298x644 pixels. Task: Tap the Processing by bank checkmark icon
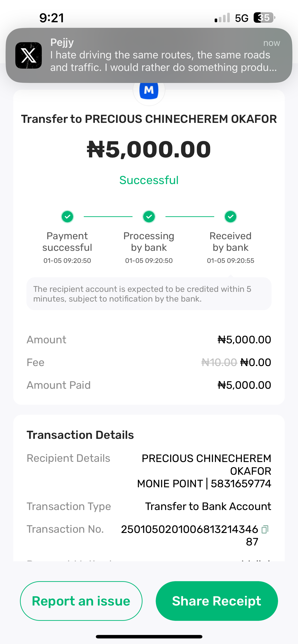coord(149,217)
